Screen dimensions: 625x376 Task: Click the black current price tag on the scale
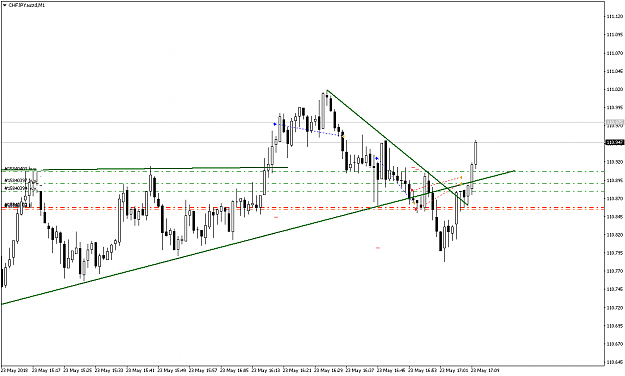point(614,142)
